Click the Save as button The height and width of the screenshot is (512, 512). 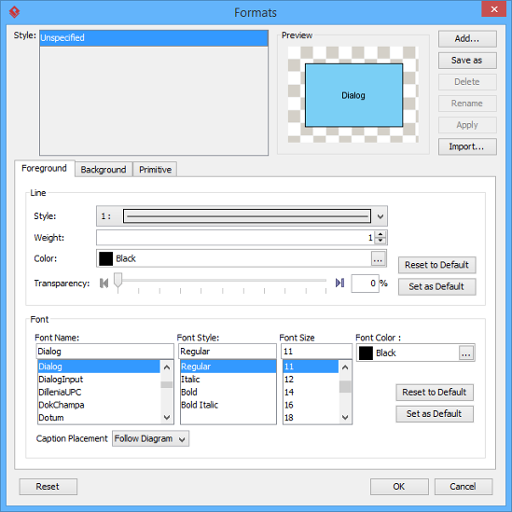[467, 60]
